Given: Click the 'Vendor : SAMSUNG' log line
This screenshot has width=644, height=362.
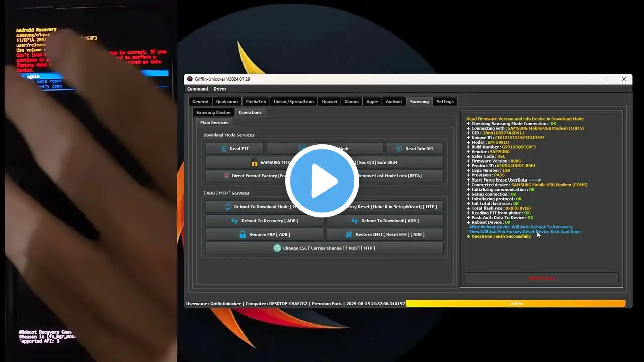Looking at the screenshot, I should tap(488, 152).
